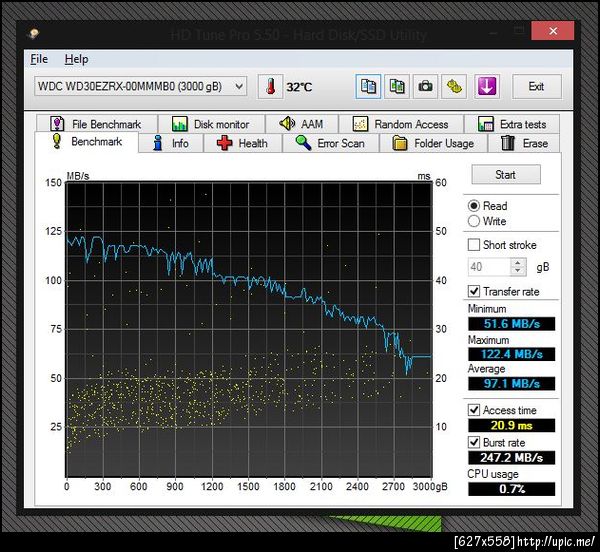
Task: Click the Average value 97.1 MB/s
Action: pyautogui.click(x=512, y=383)
